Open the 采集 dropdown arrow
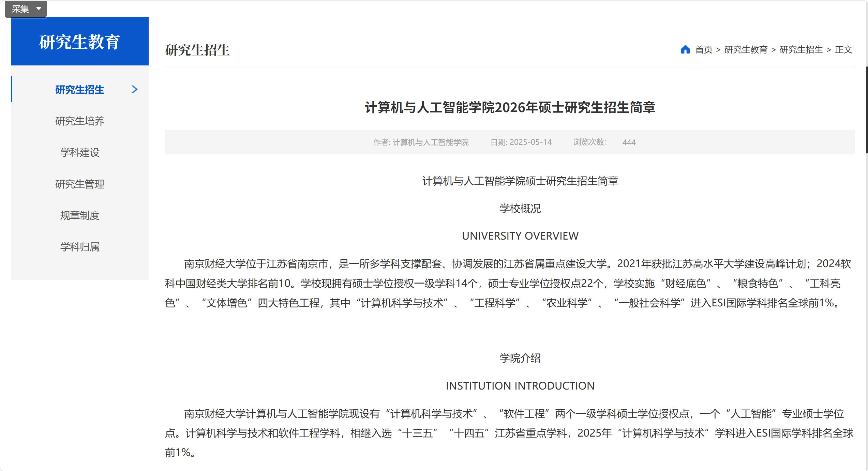Image resolution: width=868 pixels, height=471 pixels. [39, 9]
